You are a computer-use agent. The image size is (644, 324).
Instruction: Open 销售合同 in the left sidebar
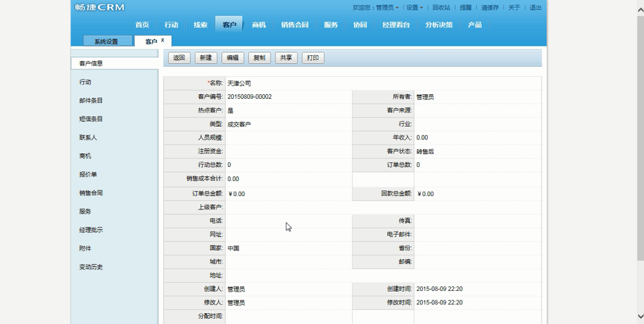pyautogui.click(x=91, y=193)
